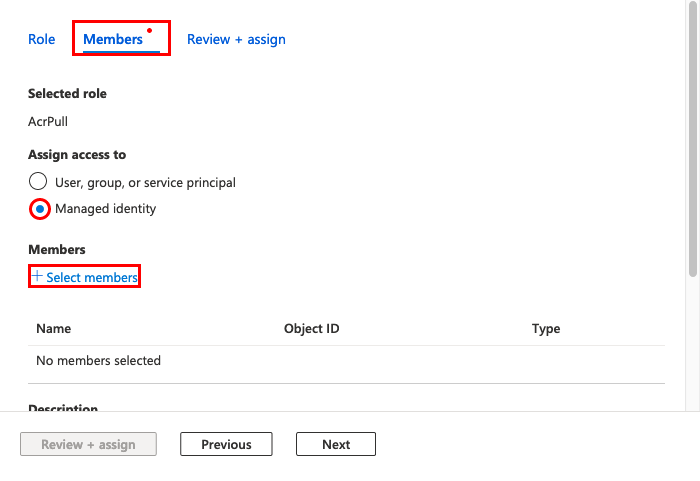
Task: Click the 'No members selected' table row
Action: (346, 361)
